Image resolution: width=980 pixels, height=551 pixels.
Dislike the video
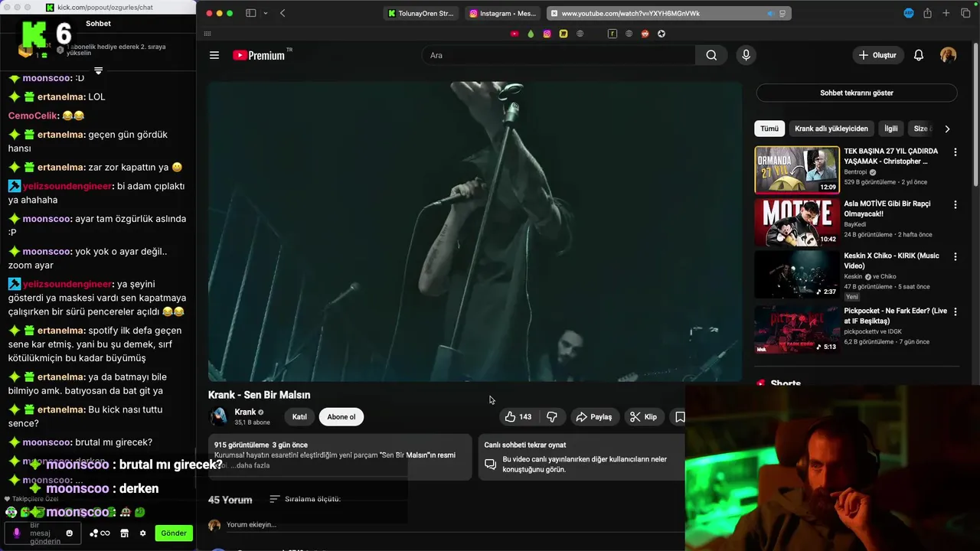pos(552,417)
